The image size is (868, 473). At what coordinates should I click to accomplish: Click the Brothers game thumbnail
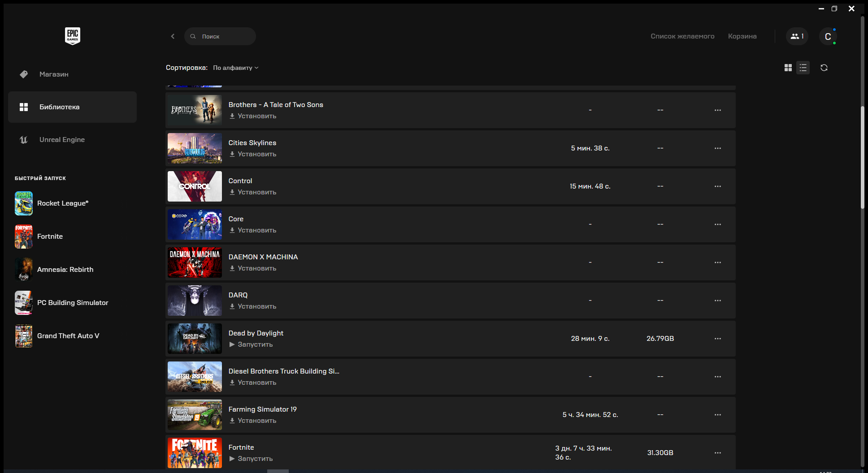[x=195, y=110]
